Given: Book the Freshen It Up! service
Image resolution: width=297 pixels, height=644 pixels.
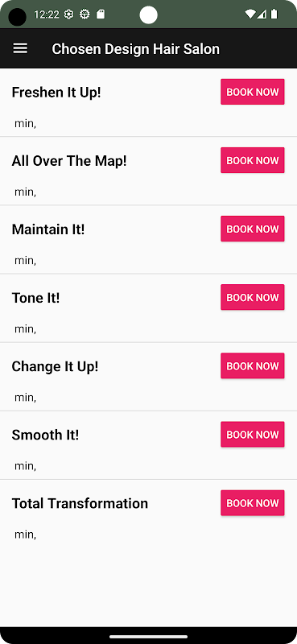Looking at the screenshot, I should (253, 92).
